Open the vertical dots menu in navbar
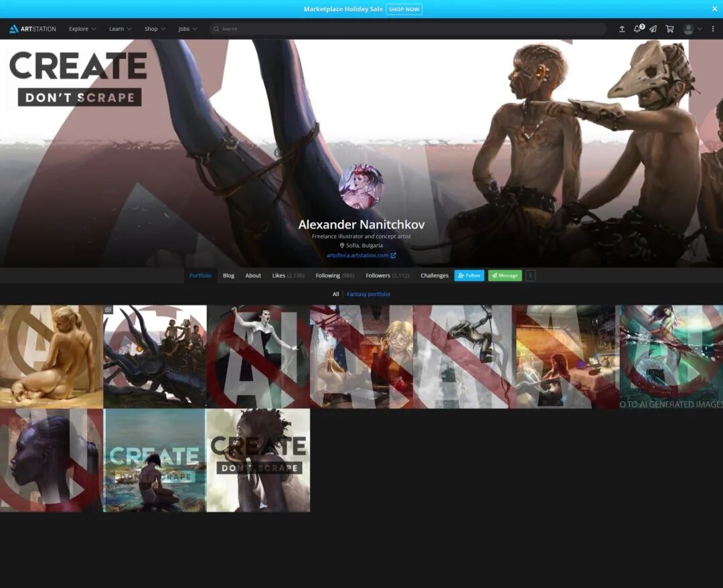This screenshot has height=588, width=723. (713, 29)
